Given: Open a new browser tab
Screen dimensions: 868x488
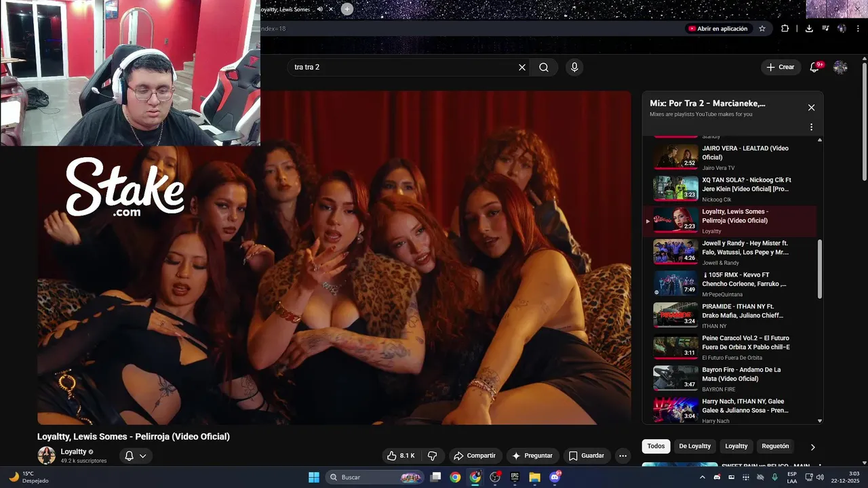Looking at the screenshot, I should (347, 9).
